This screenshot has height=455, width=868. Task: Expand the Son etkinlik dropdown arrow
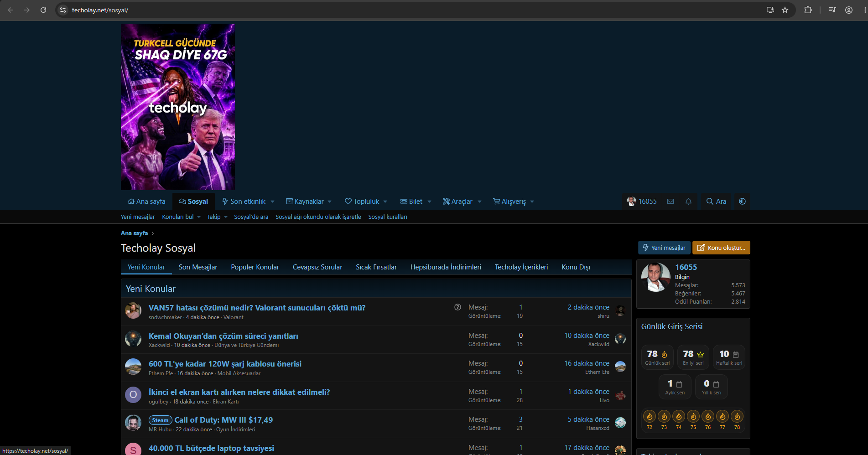click(x=273, y=202)
